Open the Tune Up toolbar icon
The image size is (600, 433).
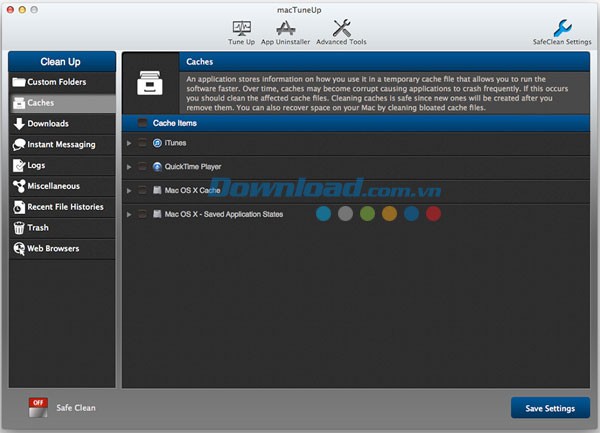[x=241, y=29]
